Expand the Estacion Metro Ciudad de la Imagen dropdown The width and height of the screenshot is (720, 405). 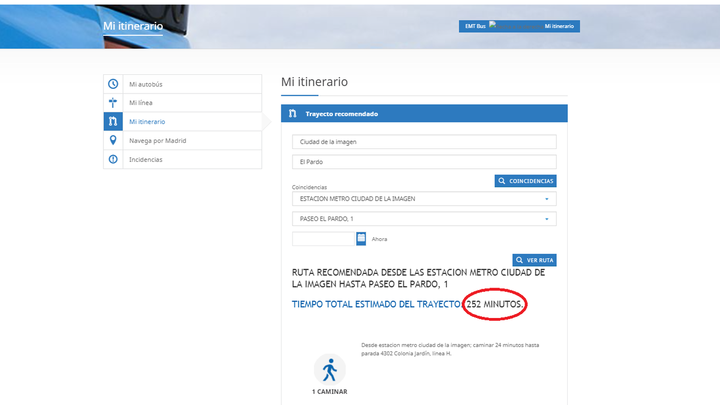(x=548, y=199)
